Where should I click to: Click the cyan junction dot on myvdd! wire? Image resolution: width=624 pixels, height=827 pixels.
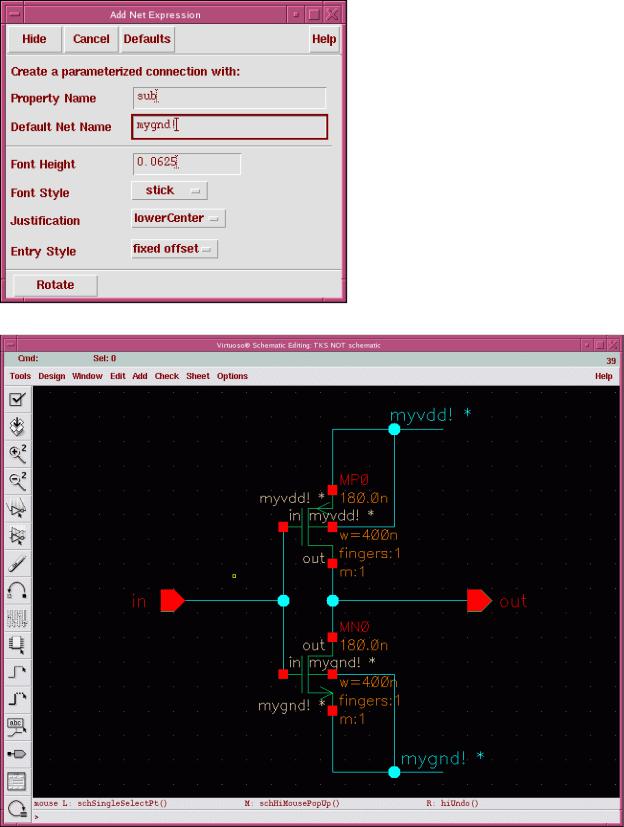pyautogui.click(x=394, y=429)
